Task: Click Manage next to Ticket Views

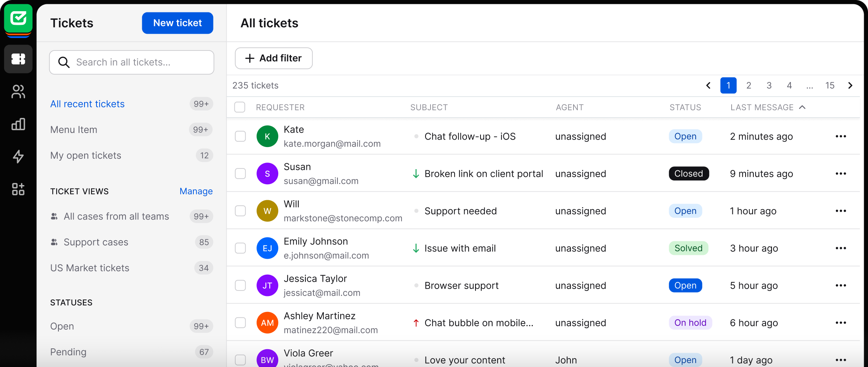Action: [x=196, y=191]
